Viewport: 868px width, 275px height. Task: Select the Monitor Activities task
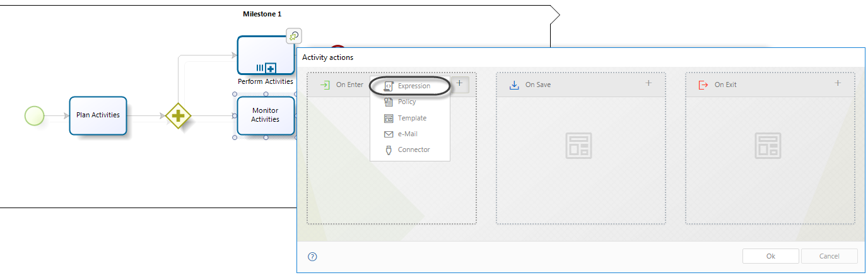pos(266,115)
